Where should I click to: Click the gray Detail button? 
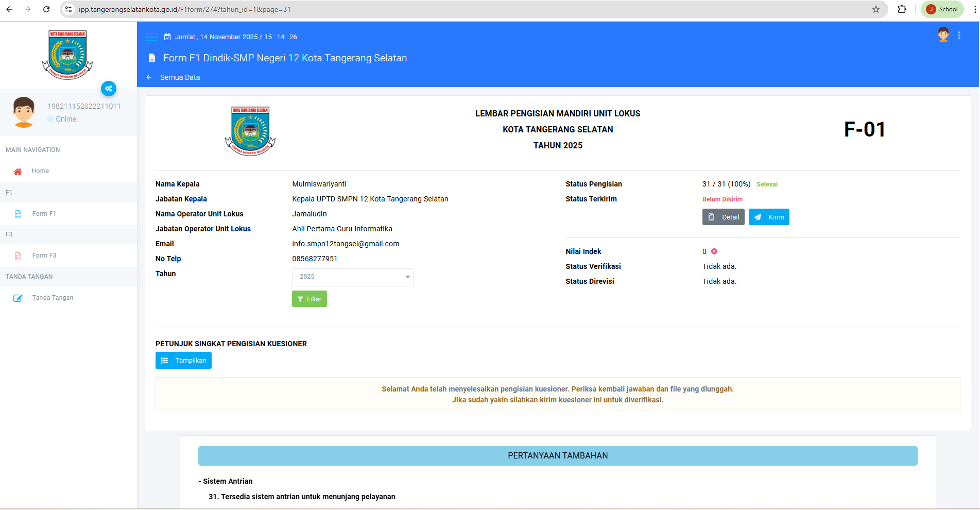pos(723,217)
